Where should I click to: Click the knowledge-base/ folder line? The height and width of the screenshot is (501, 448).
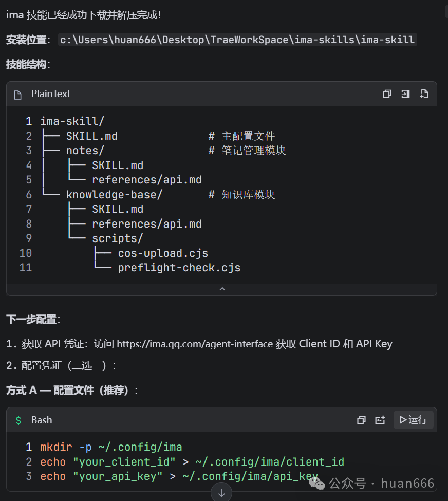click(114, 195)
